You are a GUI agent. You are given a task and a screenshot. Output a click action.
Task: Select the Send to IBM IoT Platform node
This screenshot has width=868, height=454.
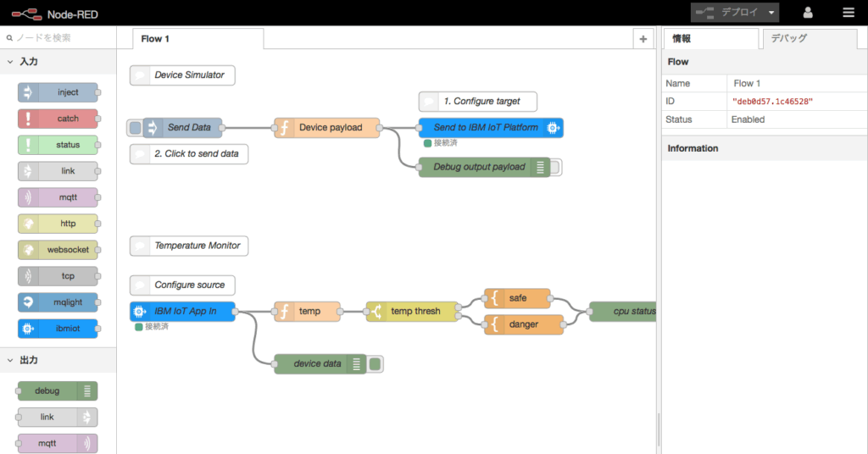click(491, 128)
